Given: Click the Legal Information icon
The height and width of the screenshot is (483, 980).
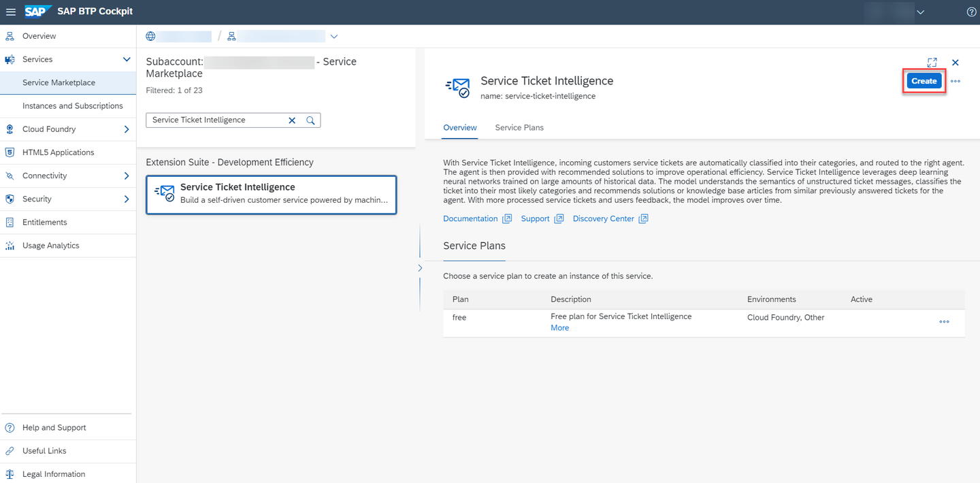Looking at the screenshot, I should pos(10,474).
